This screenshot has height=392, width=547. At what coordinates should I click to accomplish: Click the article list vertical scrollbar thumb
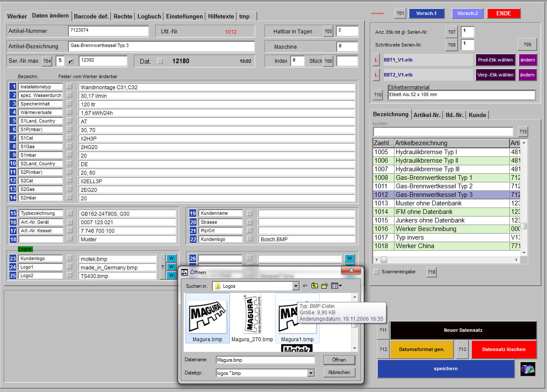523,226
